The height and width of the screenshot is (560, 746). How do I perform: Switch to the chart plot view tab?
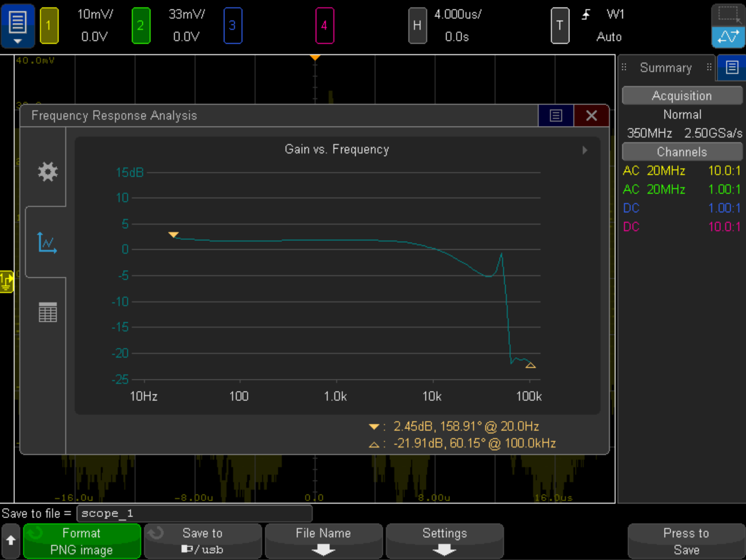[47, 242]
